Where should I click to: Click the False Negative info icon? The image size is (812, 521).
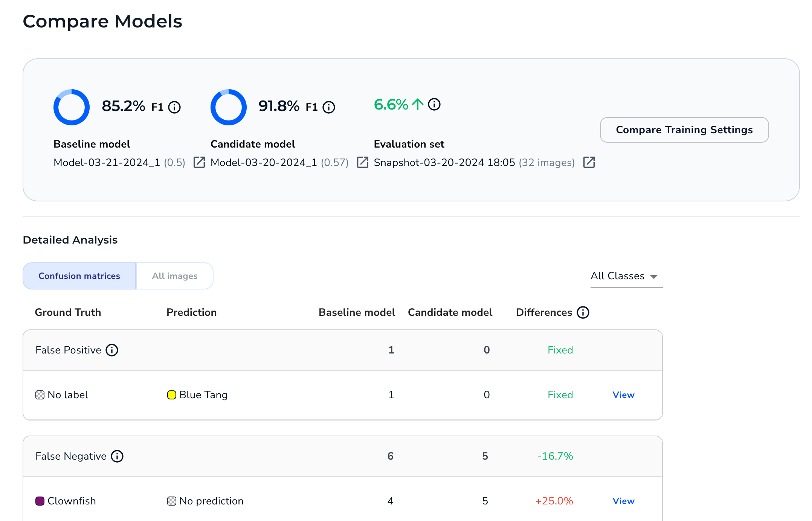tap(117, 456)
